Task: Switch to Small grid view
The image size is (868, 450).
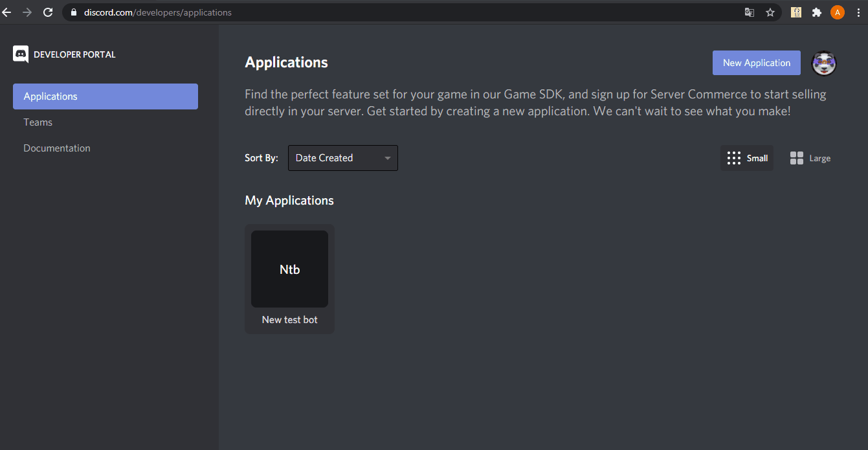Action: tap(747, 158)
